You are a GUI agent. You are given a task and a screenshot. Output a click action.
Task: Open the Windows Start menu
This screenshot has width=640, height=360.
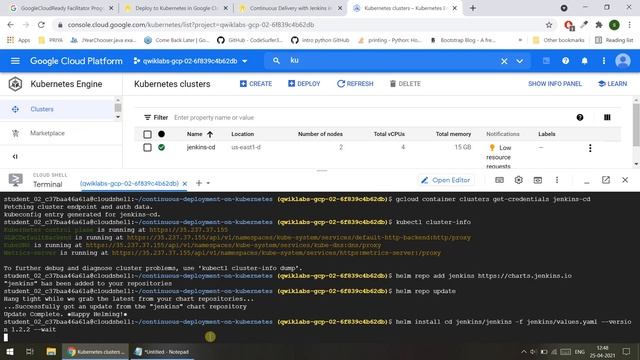pyautogui.click(x=9, y=352)
